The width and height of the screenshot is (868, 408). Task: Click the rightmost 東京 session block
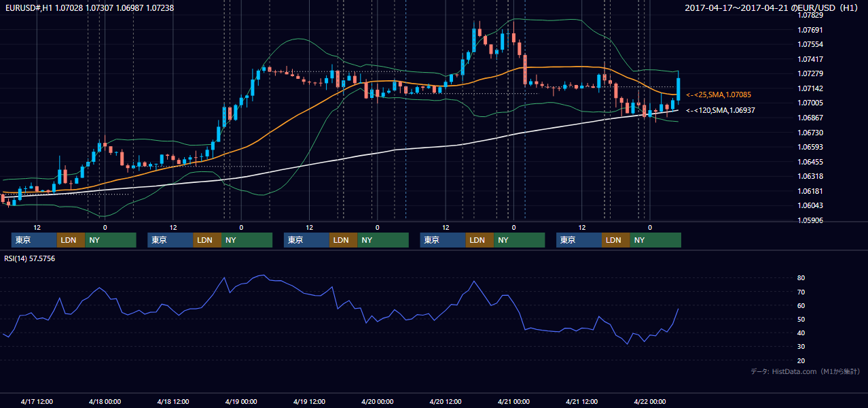point(579,240)
